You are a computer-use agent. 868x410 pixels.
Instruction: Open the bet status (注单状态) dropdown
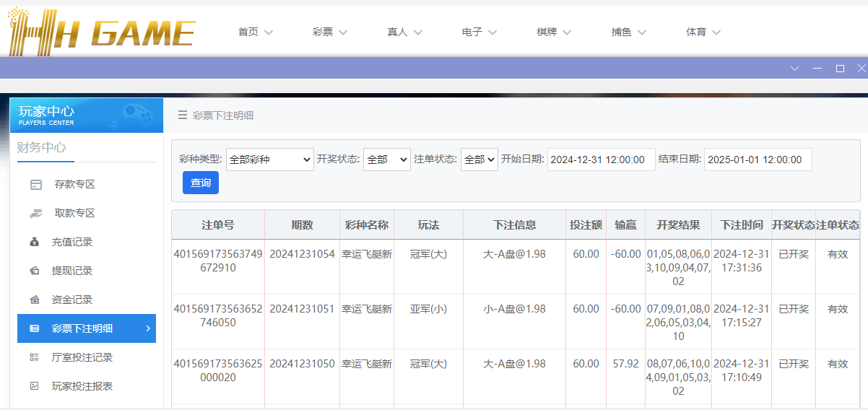pos(479,160)
